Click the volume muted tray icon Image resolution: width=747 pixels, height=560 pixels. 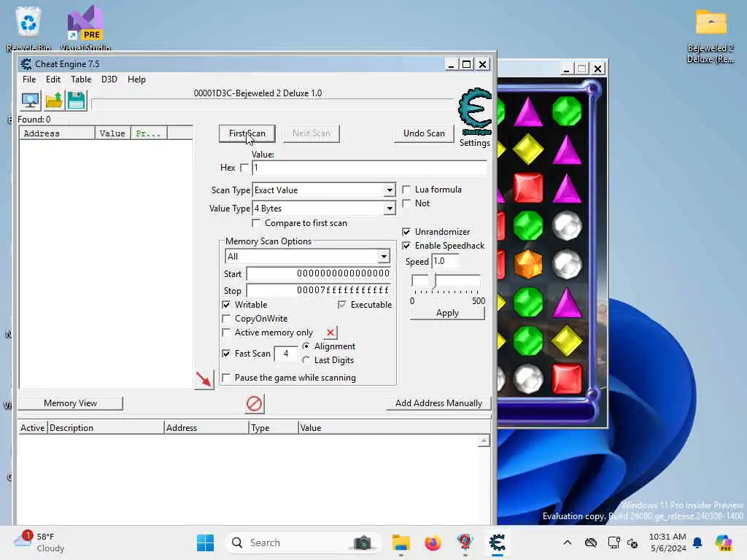(x=632, y=542)
